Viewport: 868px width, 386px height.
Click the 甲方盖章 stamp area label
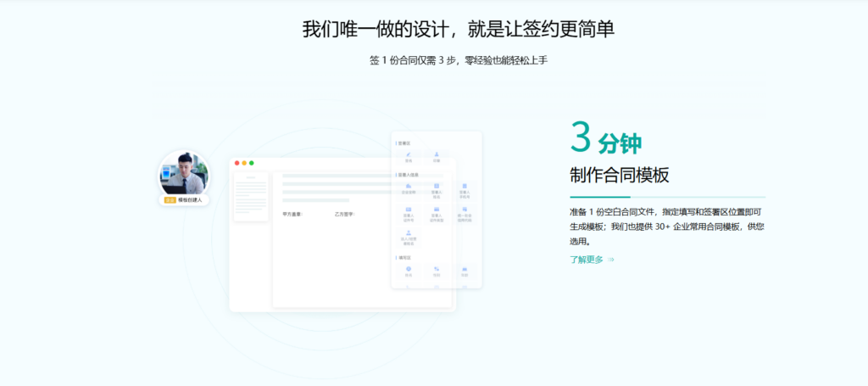(x=292, y=214)
